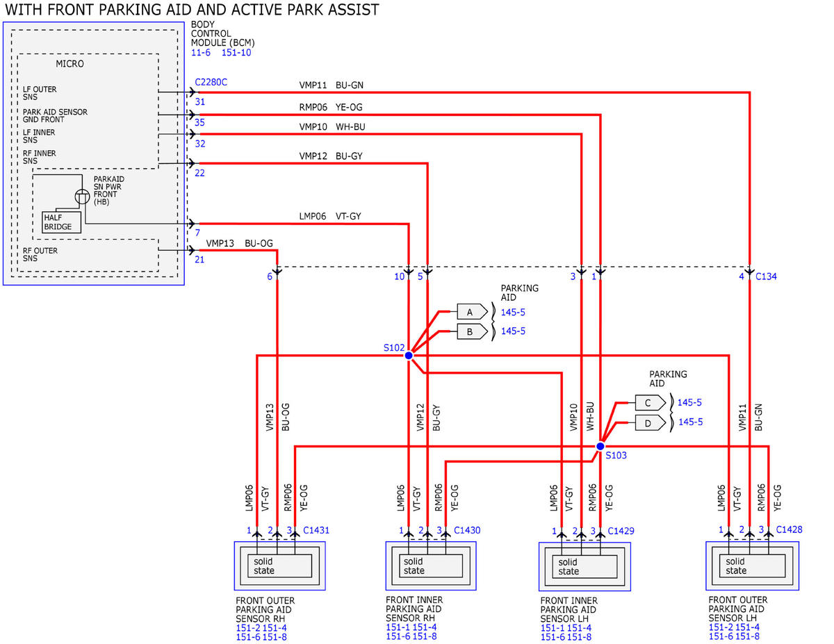Open connector reference C2280C

click(x=211, y=82)
